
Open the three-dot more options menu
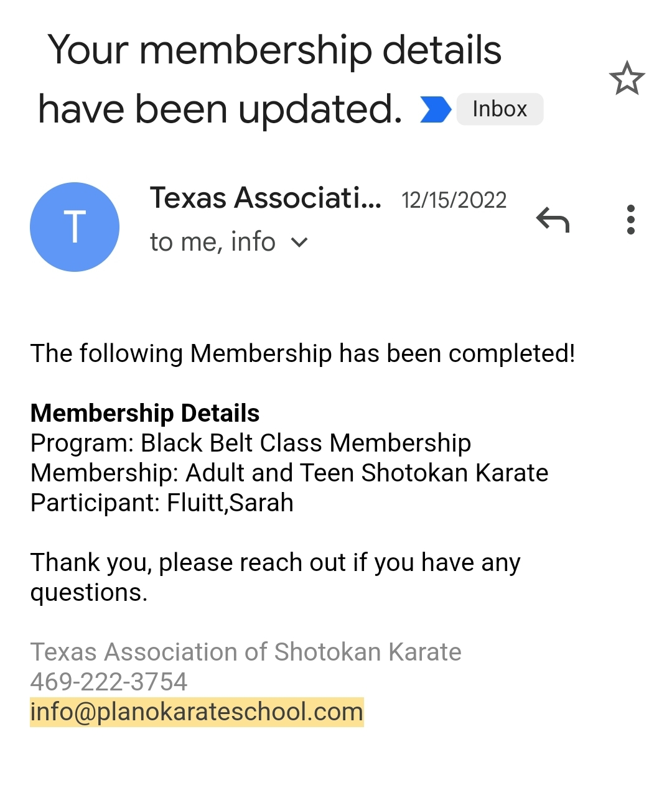631,220
